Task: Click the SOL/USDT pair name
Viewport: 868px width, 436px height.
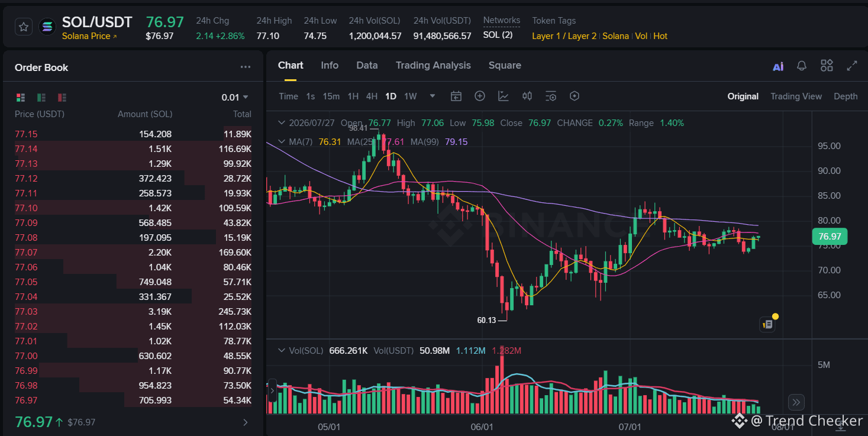Action: point(97,22)
